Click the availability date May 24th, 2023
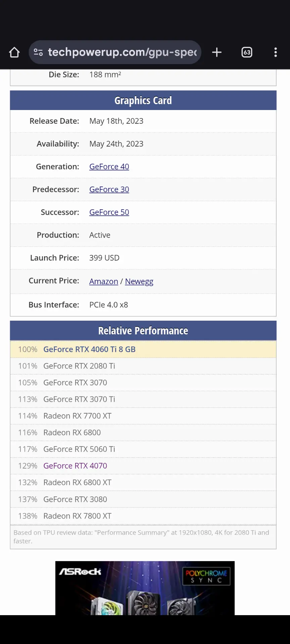This screenshot has height=644, width=290. (116, 144)
